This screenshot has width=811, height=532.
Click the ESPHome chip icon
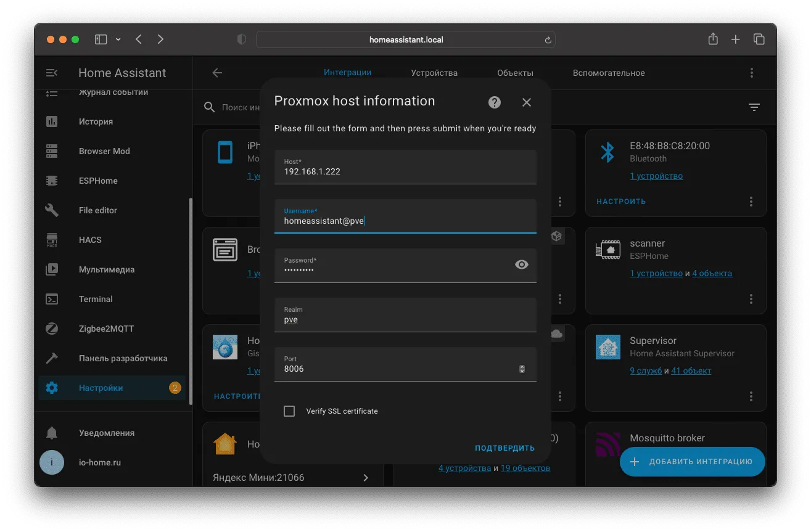tap(52, 181)
